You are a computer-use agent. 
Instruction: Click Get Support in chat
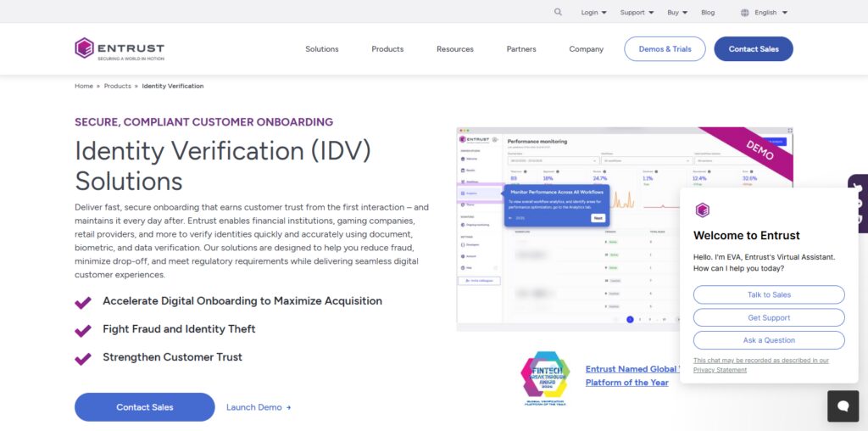pos(769,318)
